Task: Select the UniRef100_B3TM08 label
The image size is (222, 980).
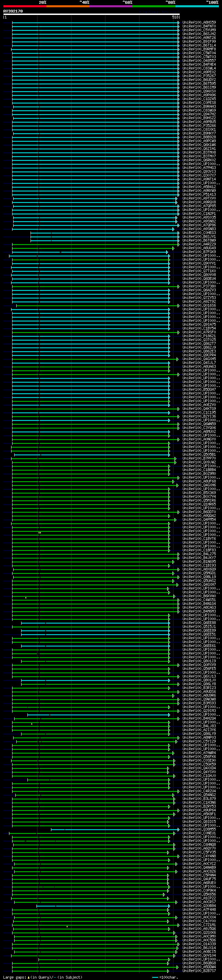Action: click(x=199, y=152)
